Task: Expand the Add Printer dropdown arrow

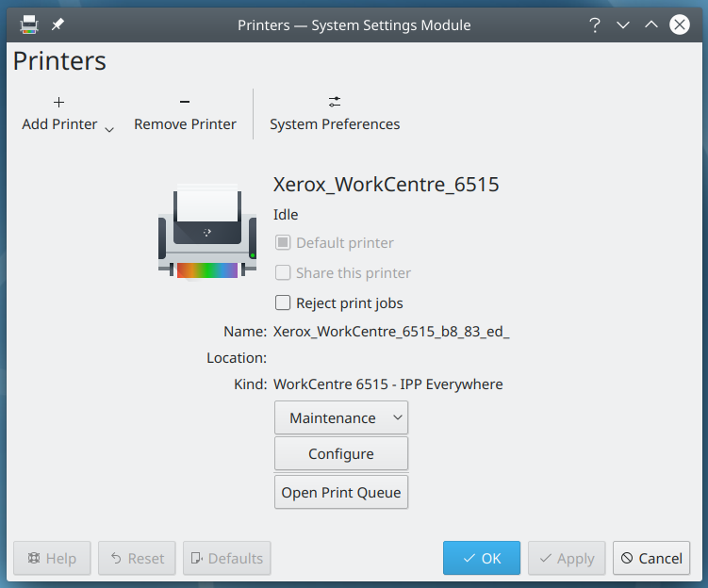Action: (x=108, y=130)
